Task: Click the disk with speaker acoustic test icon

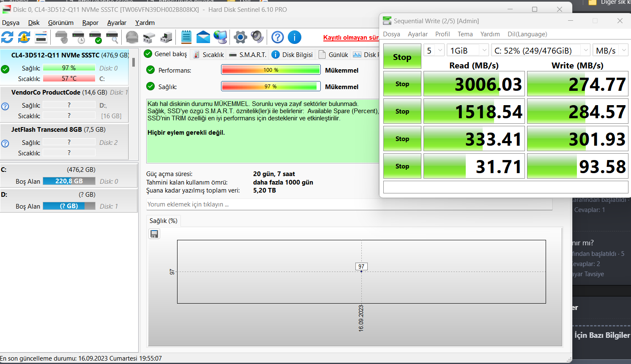Action: coord(62,37)
